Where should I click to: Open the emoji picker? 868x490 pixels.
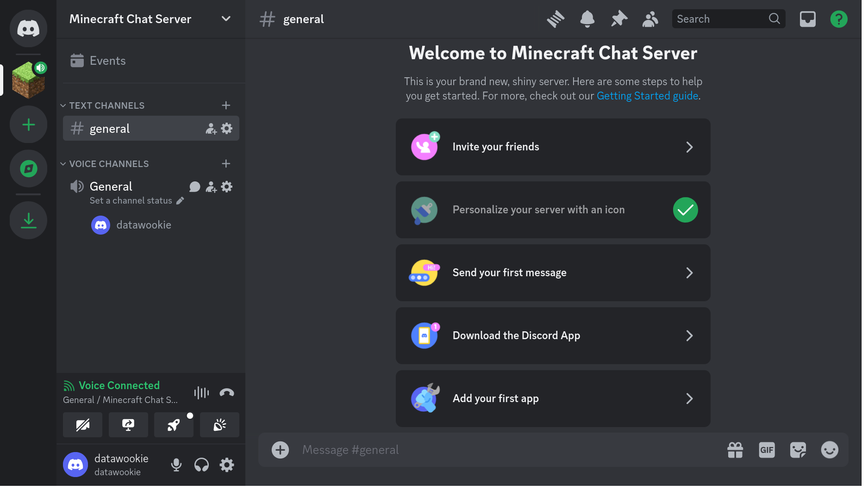pos(829,449)
